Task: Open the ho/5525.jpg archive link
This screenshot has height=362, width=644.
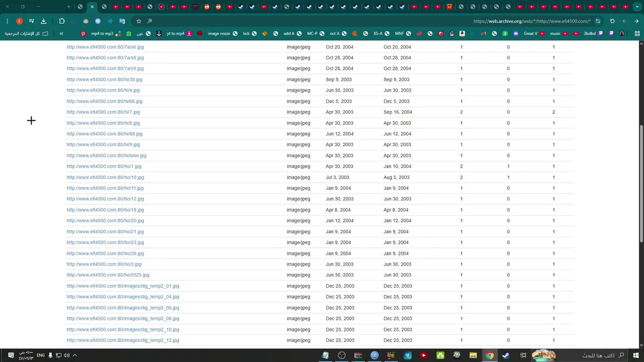Action: point(108,275)
